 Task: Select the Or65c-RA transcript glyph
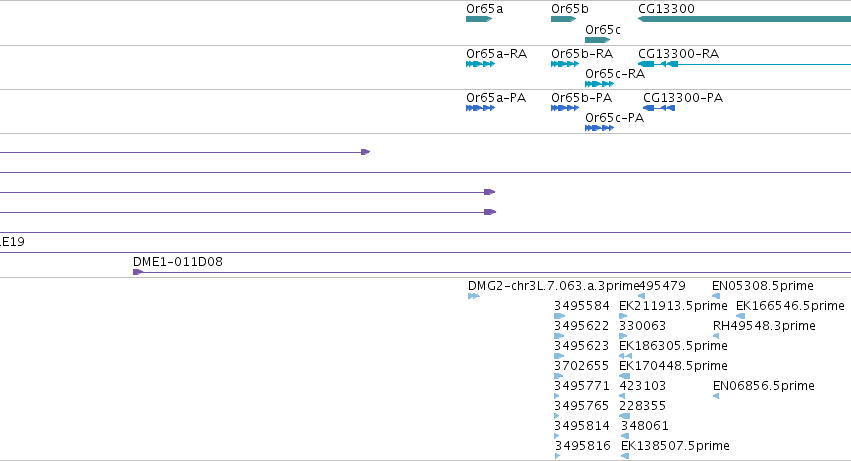(599, 84)
